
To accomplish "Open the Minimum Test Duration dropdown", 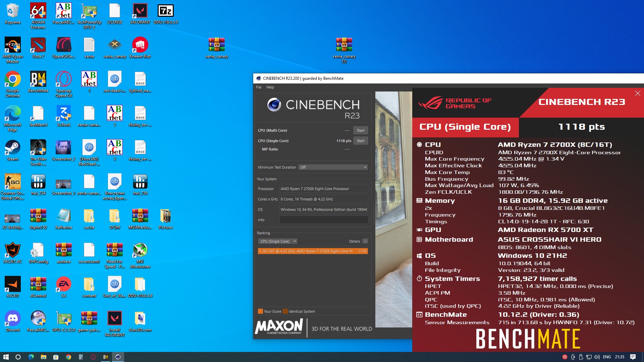I will (x=333, y=167).
